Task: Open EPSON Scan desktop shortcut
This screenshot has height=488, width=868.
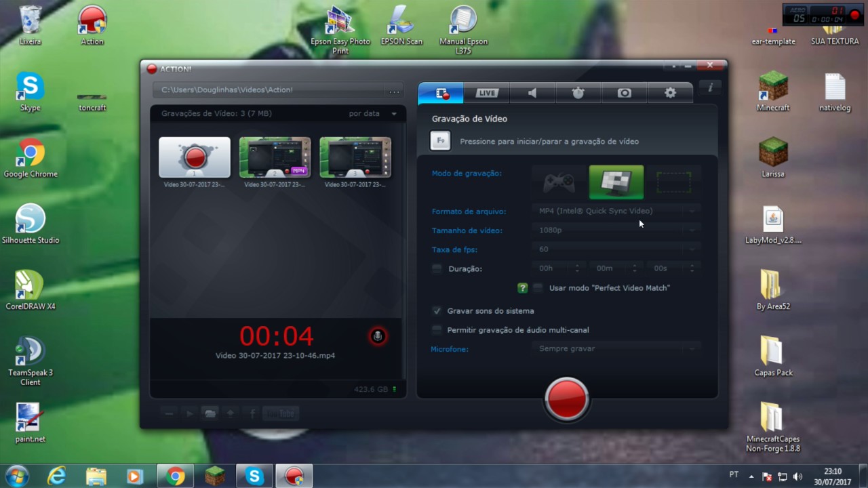Action: (401, 26)
